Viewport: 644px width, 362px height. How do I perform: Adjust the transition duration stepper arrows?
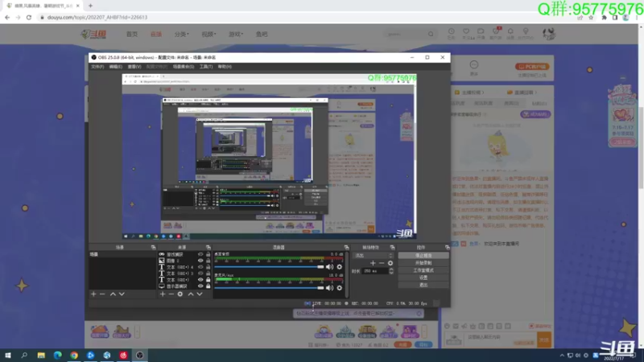pos(391,271)
